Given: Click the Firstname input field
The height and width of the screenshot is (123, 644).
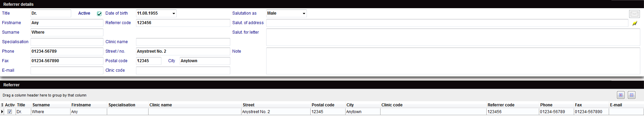Looking at the screenshot, I should pyautogui.click(x=67, y=23).
